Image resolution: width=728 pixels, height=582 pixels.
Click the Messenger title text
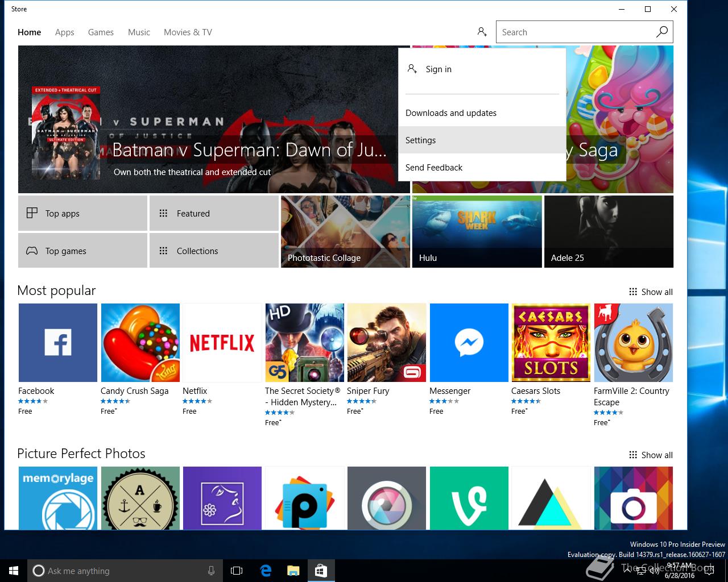coord(450,390)
